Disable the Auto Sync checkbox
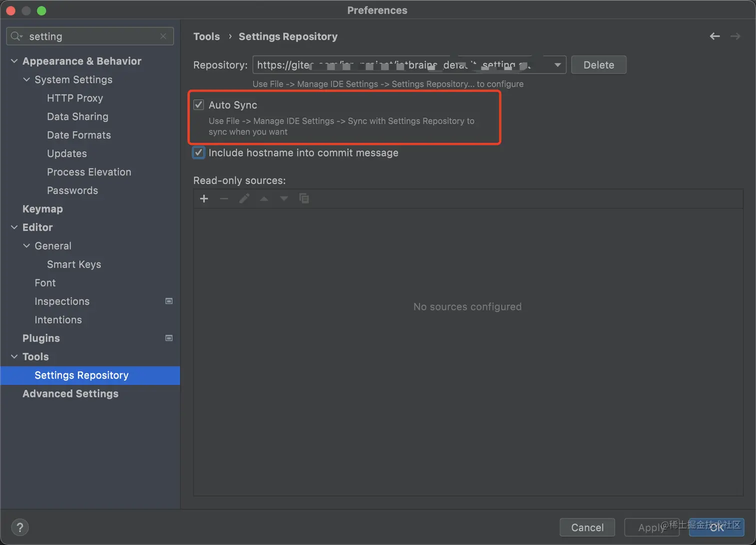The image size is (756, 545). [199, 104]
